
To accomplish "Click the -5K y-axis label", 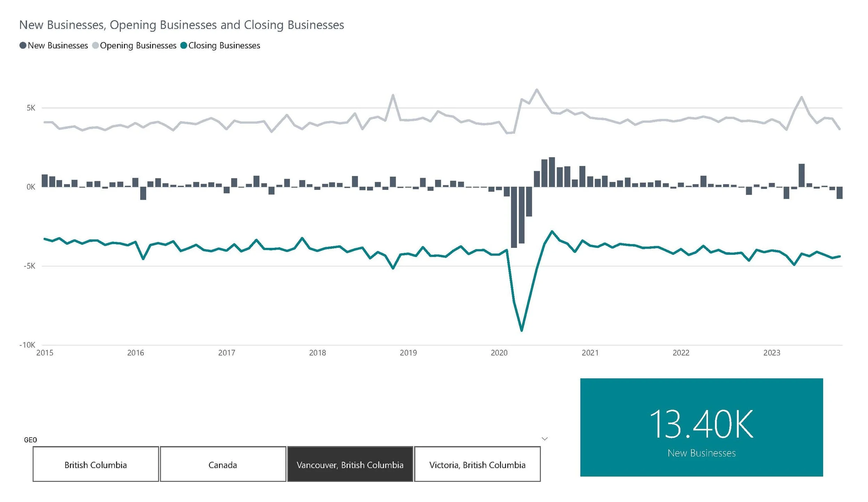I will pyautogui.click(x=30, y=266).
